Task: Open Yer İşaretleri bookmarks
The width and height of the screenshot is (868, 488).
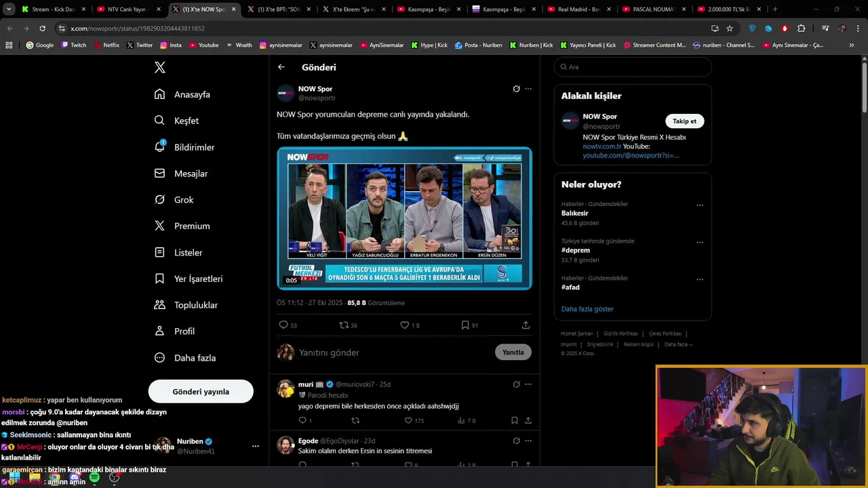Action: click(189, 279)
